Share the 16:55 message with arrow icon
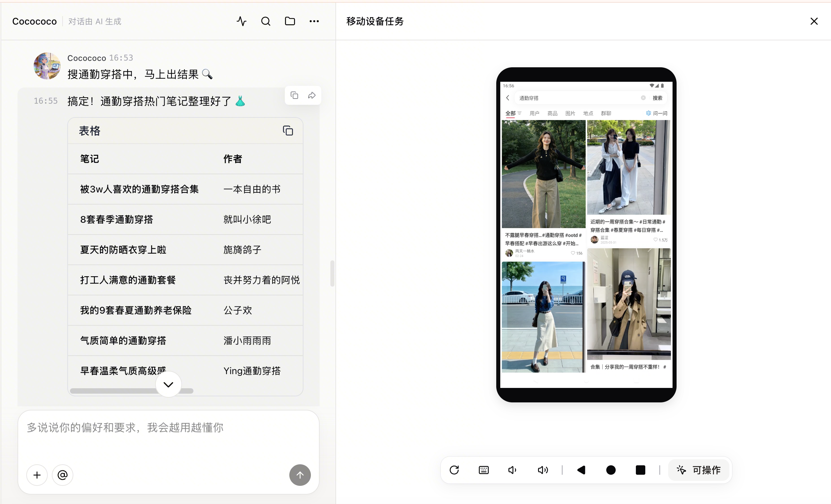 click(312, 96)
